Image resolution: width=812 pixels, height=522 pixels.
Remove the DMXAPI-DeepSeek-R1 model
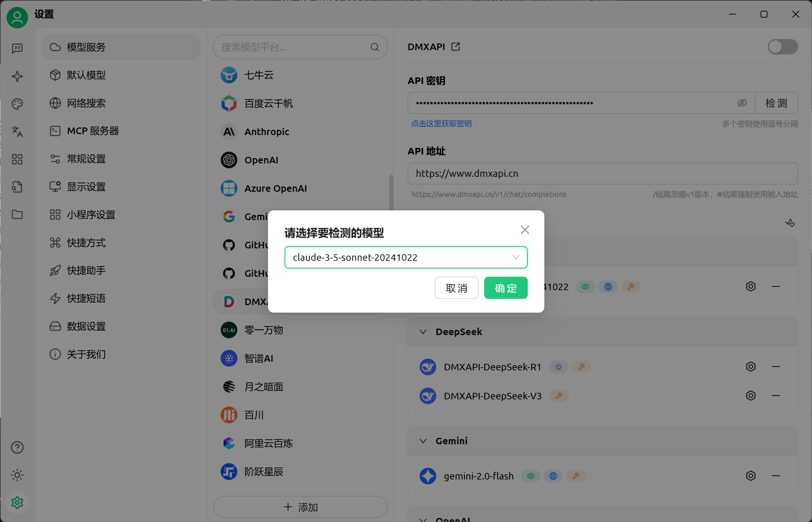(x=776, y=367)
